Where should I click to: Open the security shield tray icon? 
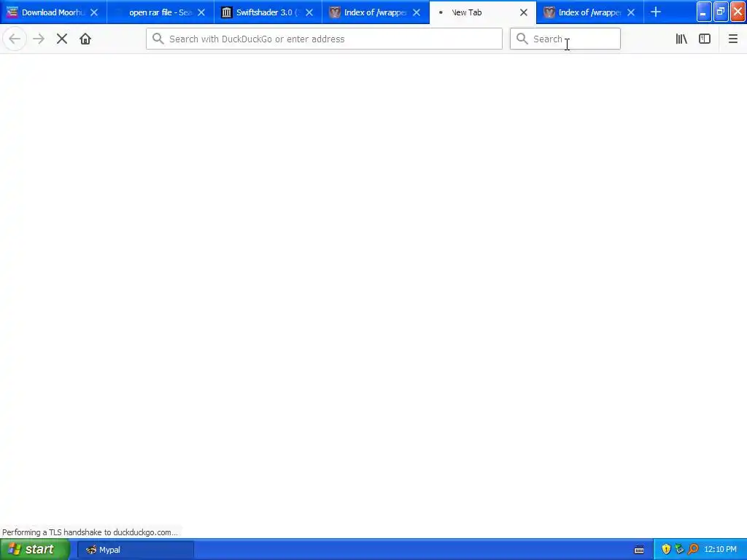666,550
